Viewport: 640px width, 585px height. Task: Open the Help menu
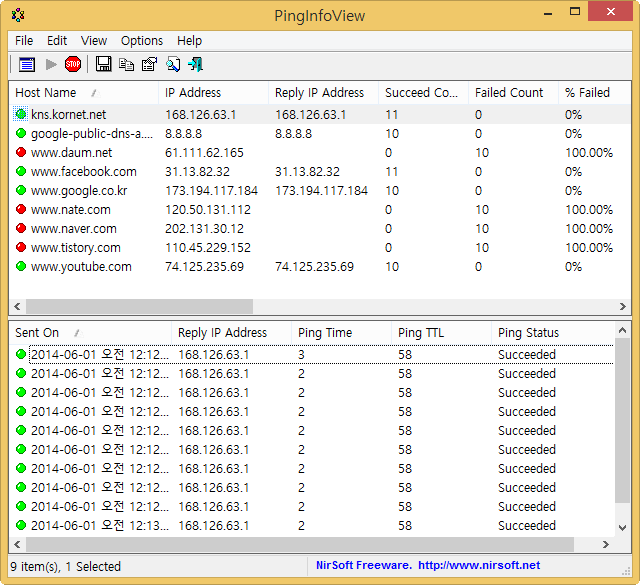189,41
